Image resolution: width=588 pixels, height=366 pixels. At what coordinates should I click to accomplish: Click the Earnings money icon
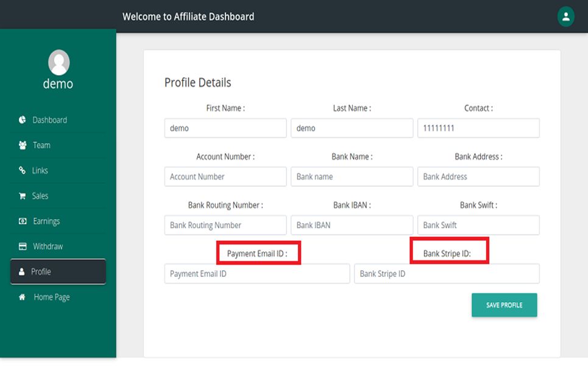[x=23, y=221]
